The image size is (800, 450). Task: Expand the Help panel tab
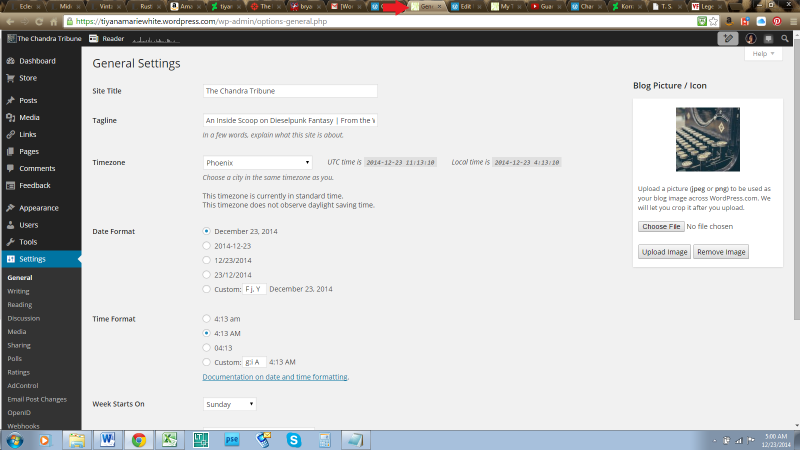pyautogui.click(x=763, y=53)
